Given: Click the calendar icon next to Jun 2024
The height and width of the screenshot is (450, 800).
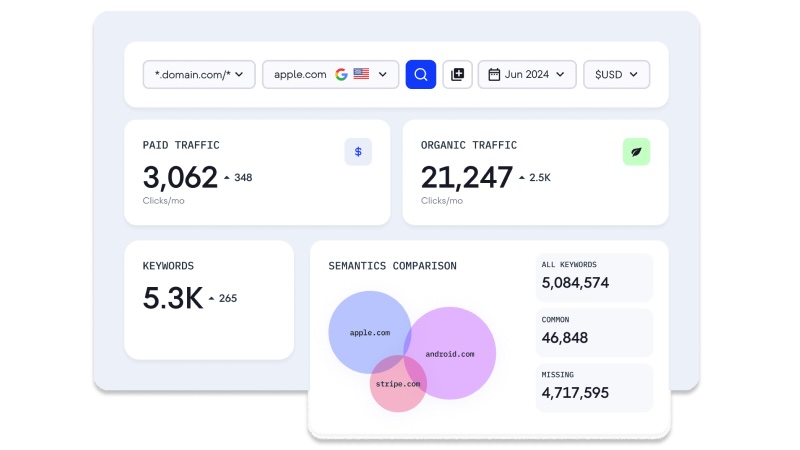Looking at the screenshot, I should [494, 74].
